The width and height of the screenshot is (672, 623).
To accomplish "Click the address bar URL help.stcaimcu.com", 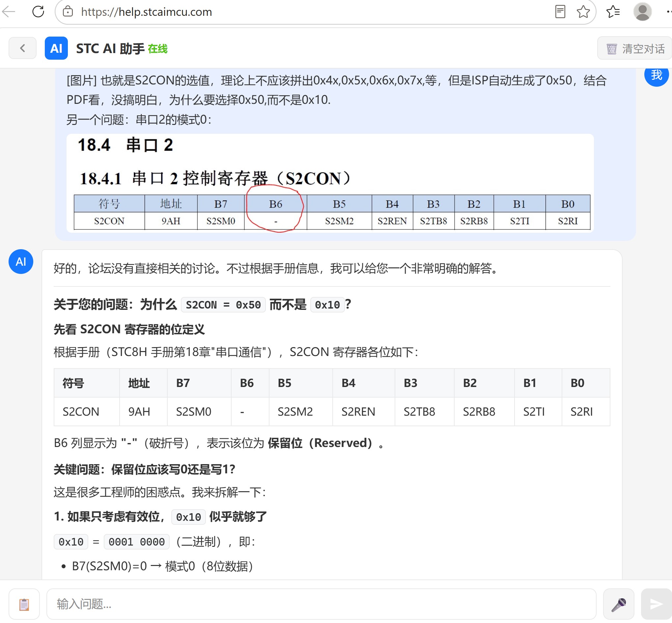I will [x=147, y=12].
